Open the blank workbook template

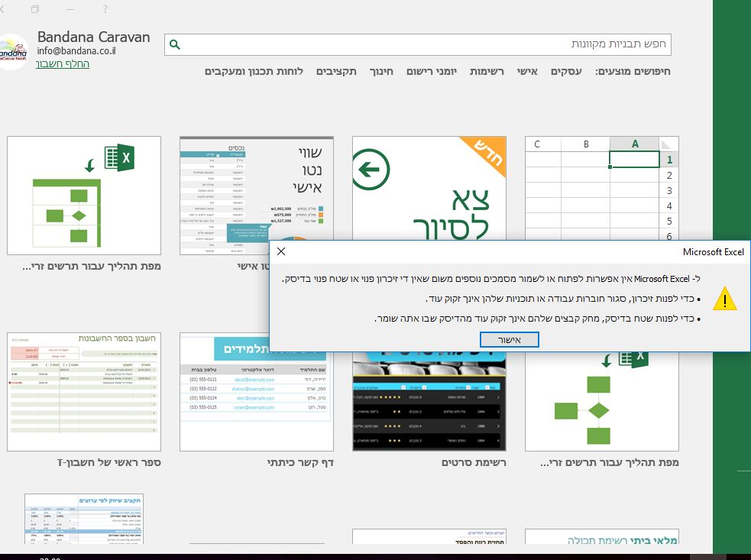click(601, 188)
